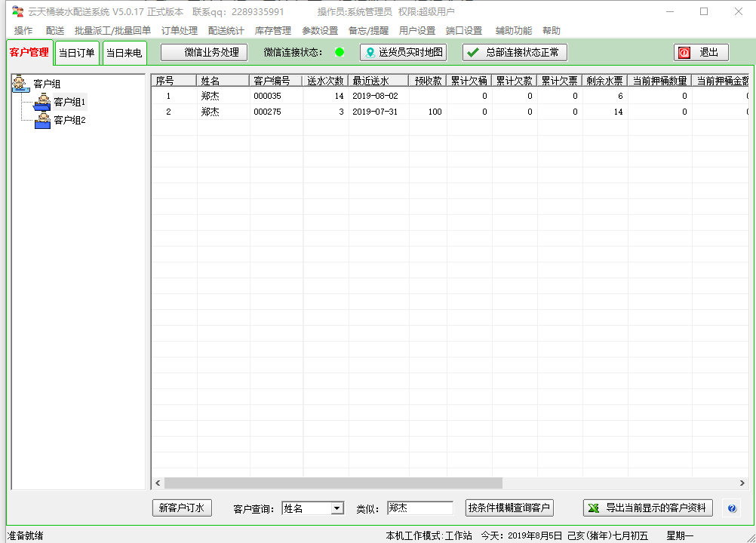This screenshot has height=543, width=756.
Task: Click the 星期一 weekday status text
Action: pyautogui.click(x=680, y=535)
